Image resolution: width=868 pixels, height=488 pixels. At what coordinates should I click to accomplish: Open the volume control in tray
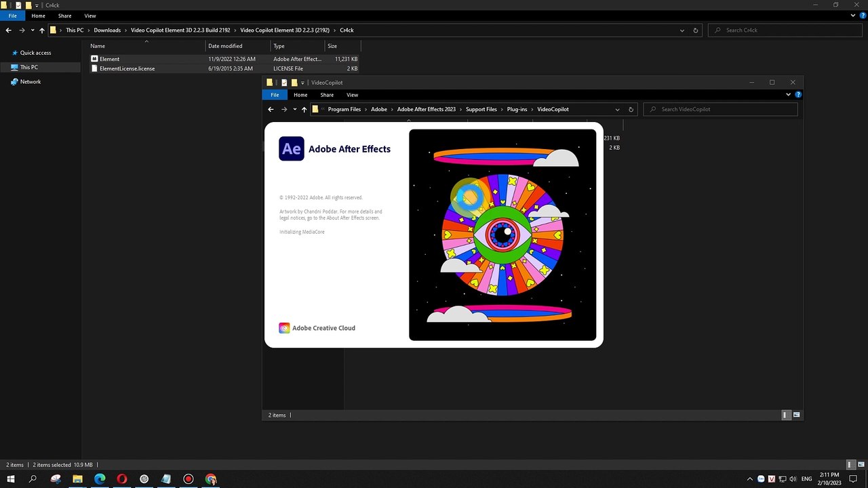coord(793,479)
